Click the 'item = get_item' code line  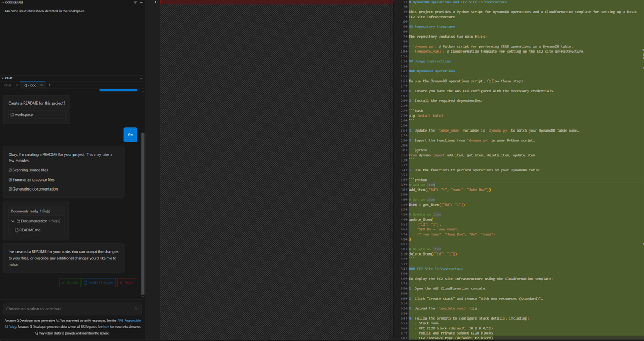click(436, 205)
